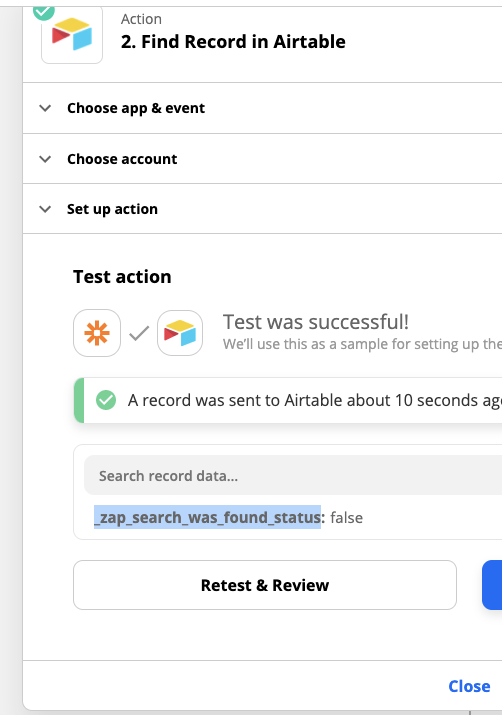Focus the Search record data field
The width and height of the screenshot is (502, 715).
[293, 475]
